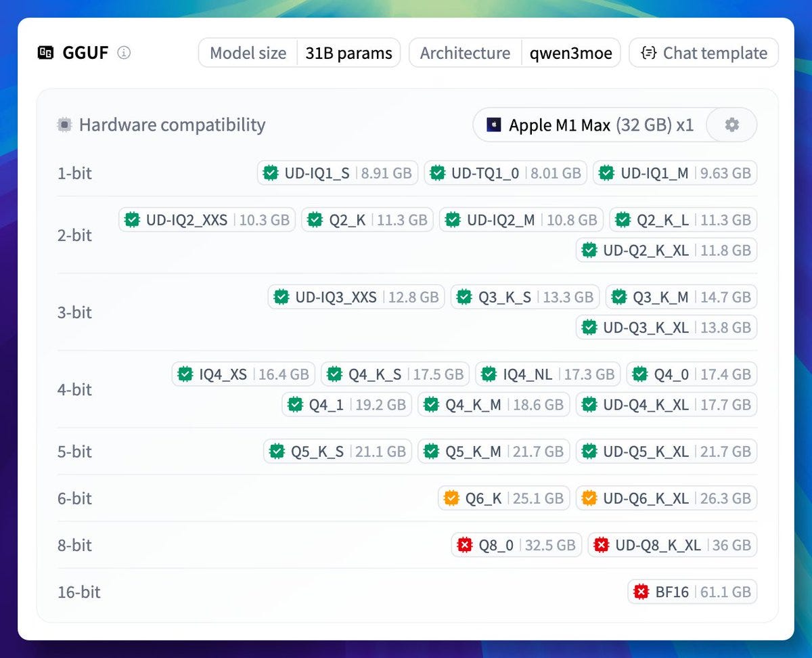
Task: Select the UD-IQ1_M quantization
Action: 675,173
